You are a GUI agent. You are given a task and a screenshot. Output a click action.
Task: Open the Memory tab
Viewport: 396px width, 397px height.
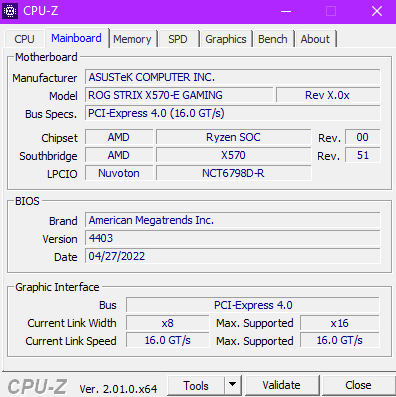coord(132,39)
